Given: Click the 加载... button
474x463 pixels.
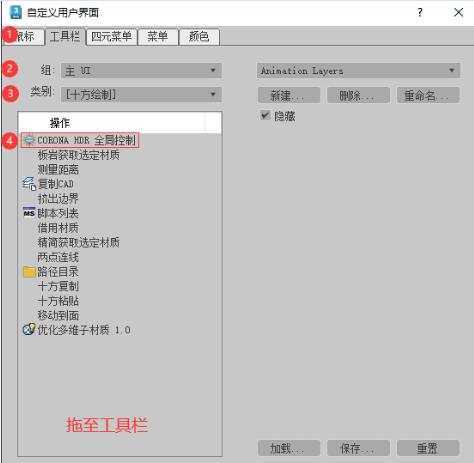Looking at the screenshot, I should point(289,448).
